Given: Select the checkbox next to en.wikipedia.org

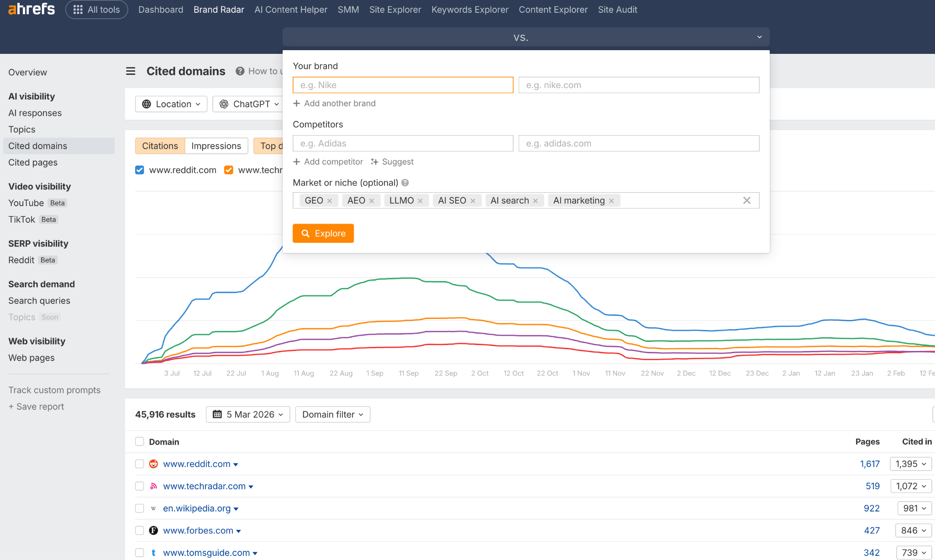Looking at the screenshot, I should coord(139,508).
